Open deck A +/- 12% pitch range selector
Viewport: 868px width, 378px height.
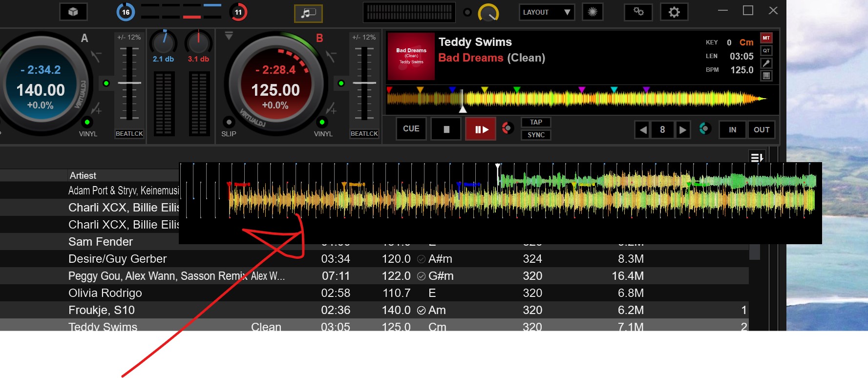[x=129, y=37]
